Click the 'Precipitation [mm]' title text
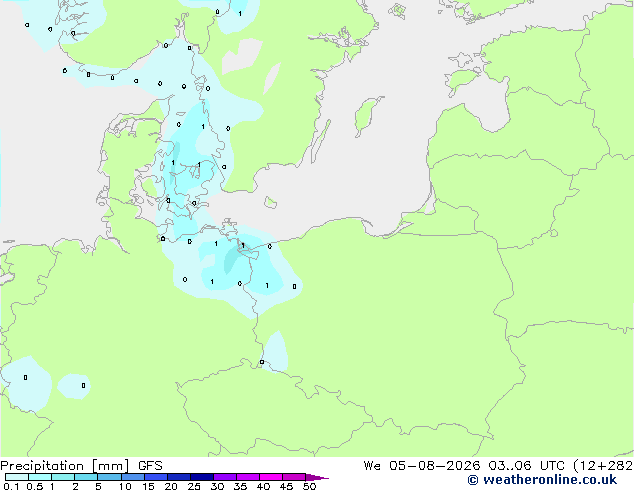 (65, 466)
